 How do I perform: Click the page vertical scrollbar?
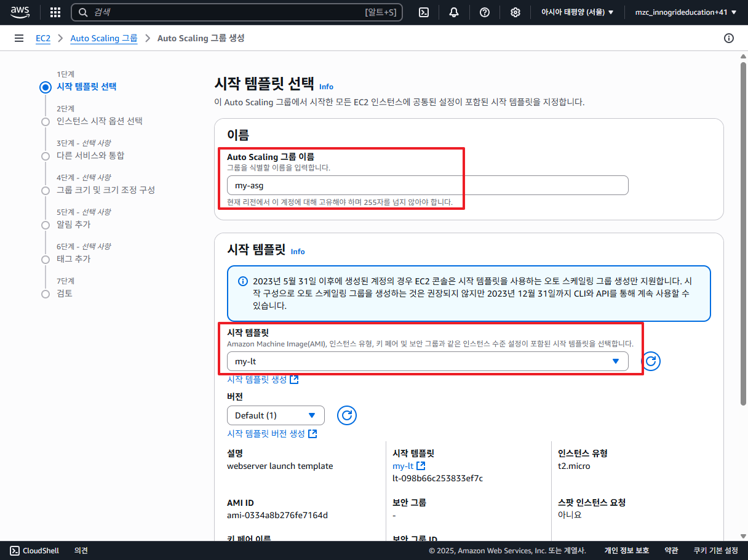pyautogui.click(x=743, y=234)
